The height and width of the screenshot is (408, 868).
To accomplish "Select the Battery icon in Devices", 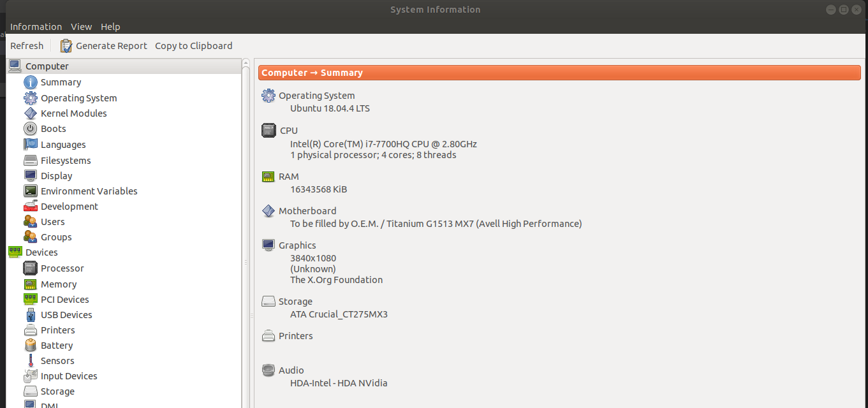I will [30, 346].
